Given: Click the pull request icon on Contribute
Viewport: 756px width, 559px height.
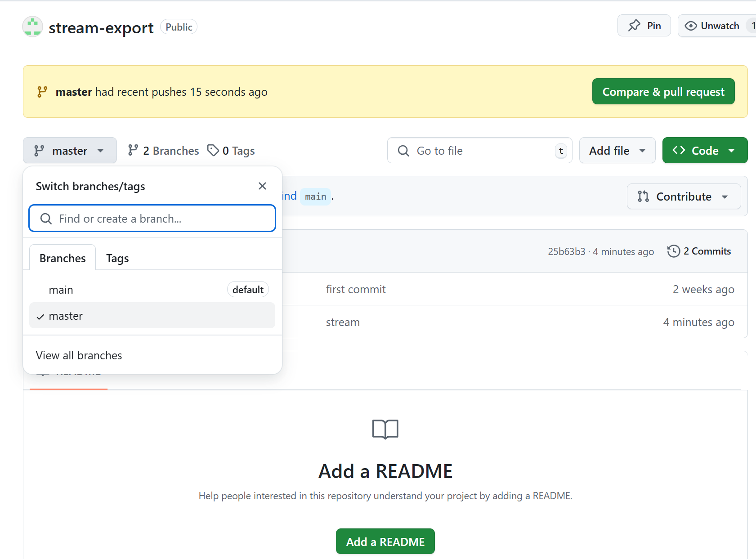Looking at the screenshot, I should click(643, 197).
